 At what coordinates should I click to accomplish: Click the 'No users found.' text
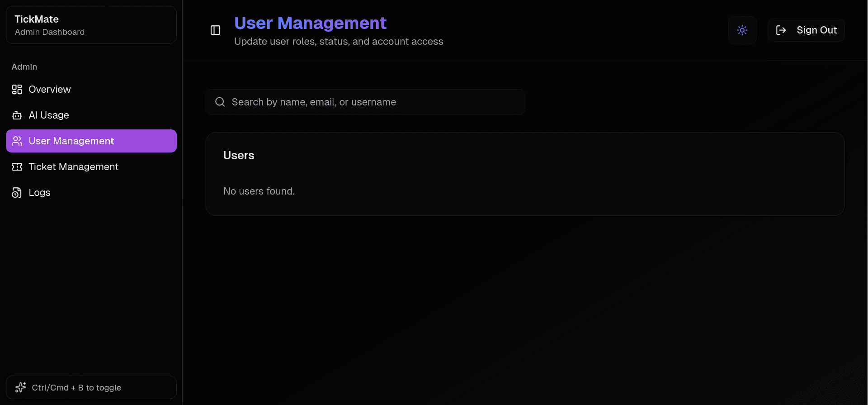[259, 191]
